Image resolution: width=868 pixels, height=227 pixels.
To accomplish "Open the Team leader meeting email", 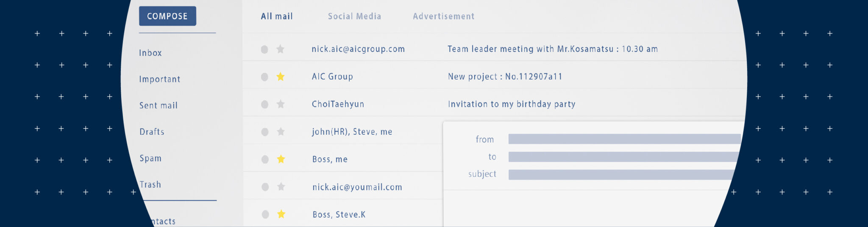I will (552, 49).
